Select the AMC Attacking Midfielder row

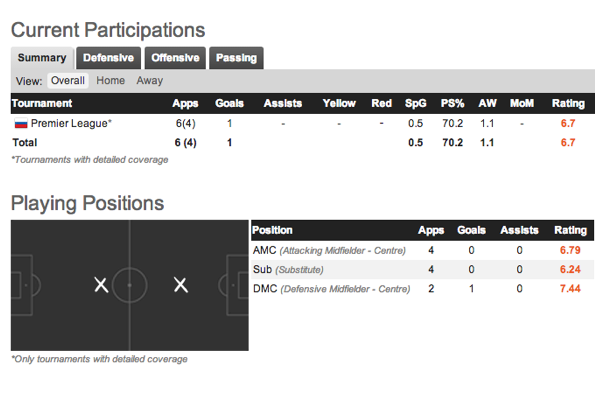(x=422, y=250)
